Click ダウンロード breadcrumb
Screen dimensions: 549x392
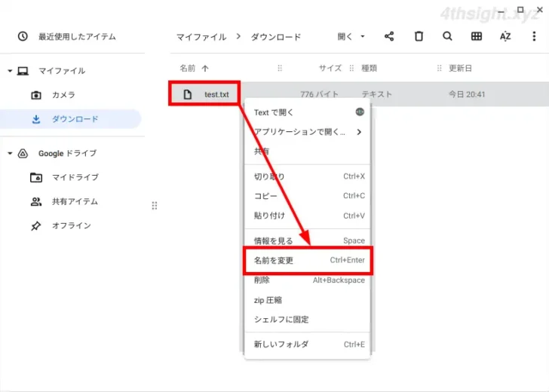(276, 37)
